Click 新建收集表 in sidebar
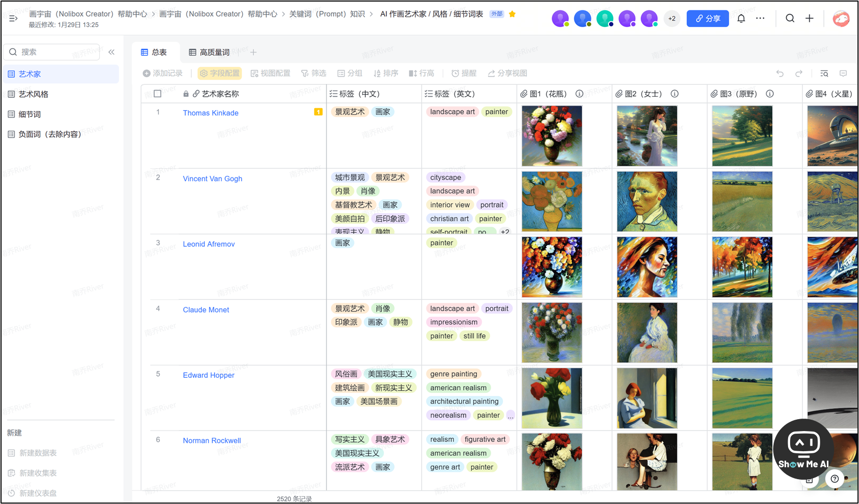859x504 pixels. point(32,473)
